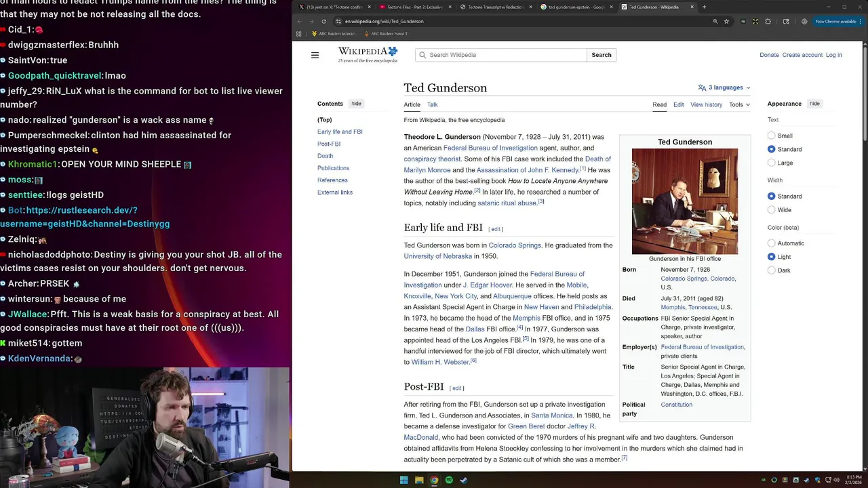Jump to 'Publications' in Contents sidebar
This screenshot has width=868, height=488.
click(x=334, y=168)
